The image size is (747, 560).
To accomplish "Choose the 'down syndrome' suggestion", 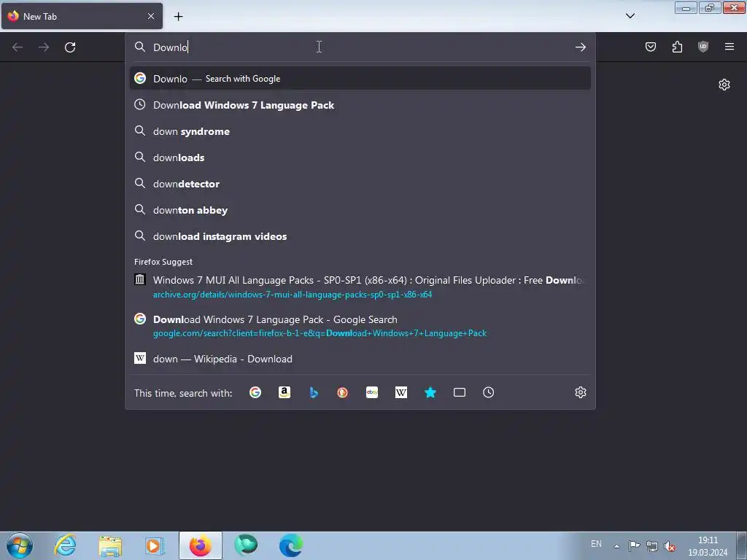I will pyautogui.click(x=360, y=131).
